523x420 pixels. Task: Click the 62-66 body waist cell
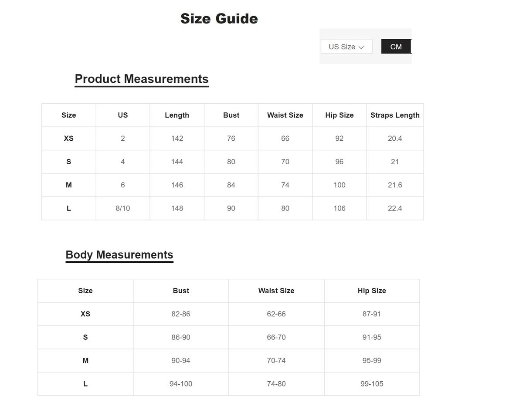coord(276,314)
